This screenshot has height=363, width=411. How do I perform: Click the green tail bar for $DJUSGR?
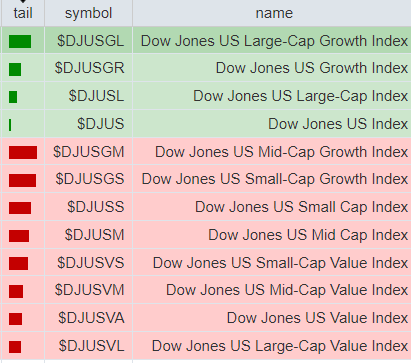(x=15, y=69)
